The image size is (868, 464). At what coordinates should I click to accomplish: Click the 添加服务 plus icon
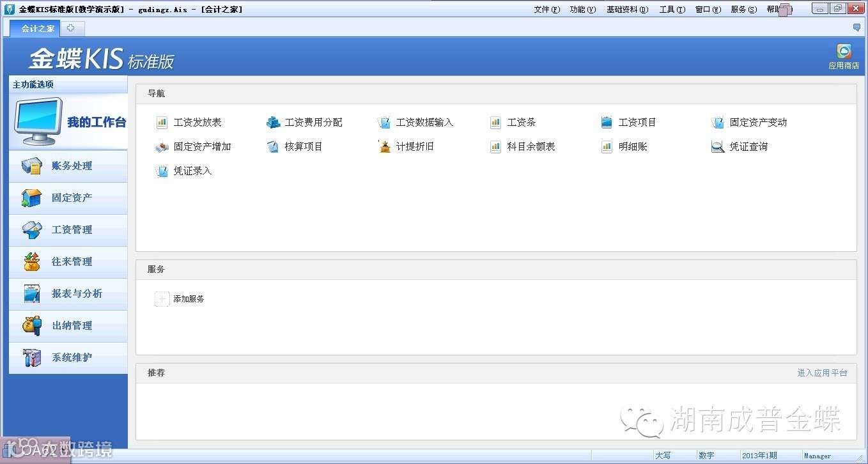point(162,298)
